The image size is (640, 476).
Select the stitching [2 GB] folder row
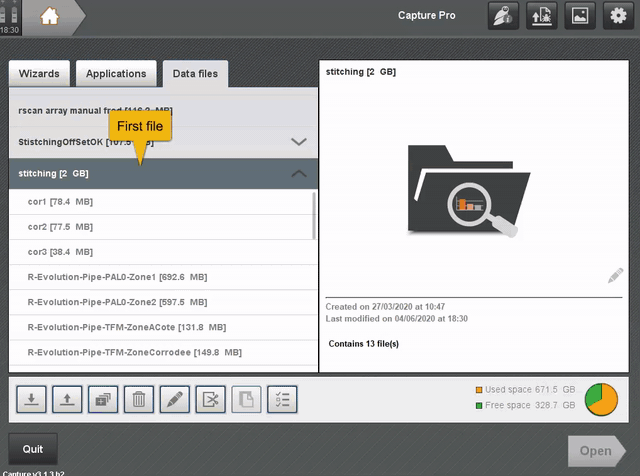[x=163, y=173]
